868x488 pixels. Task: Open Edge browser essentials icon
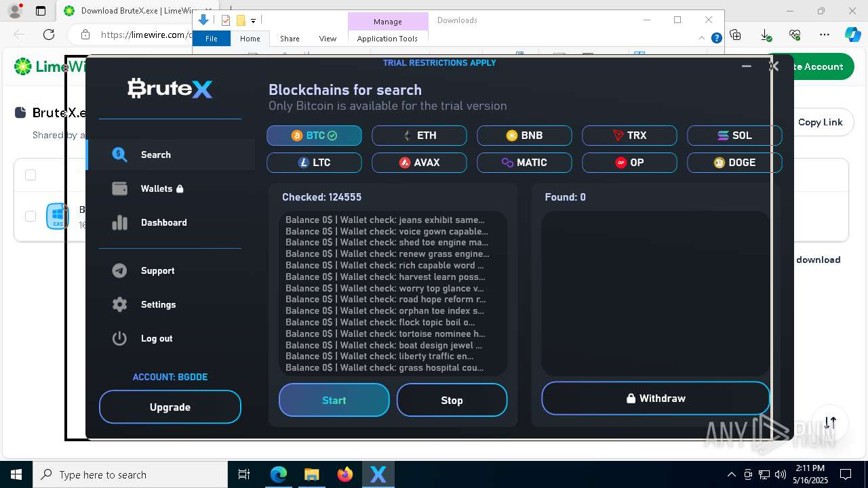click(795, 35)
